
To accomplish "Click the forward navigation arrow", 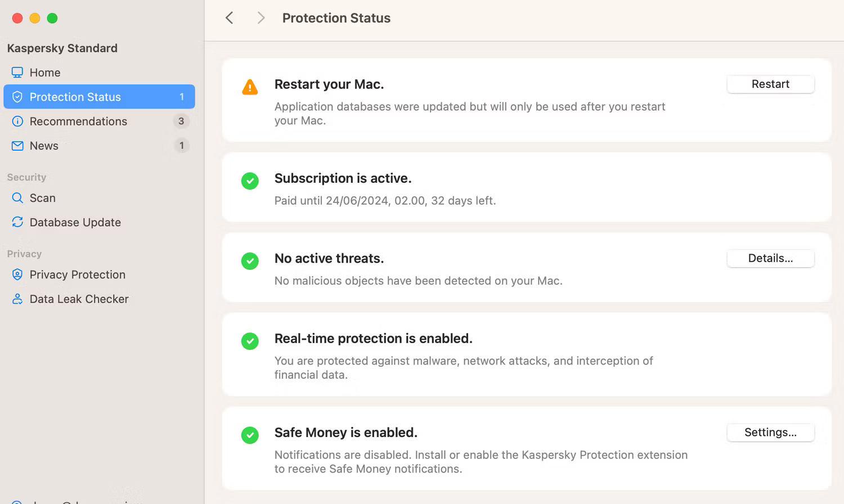I will [x=261, y=17].
